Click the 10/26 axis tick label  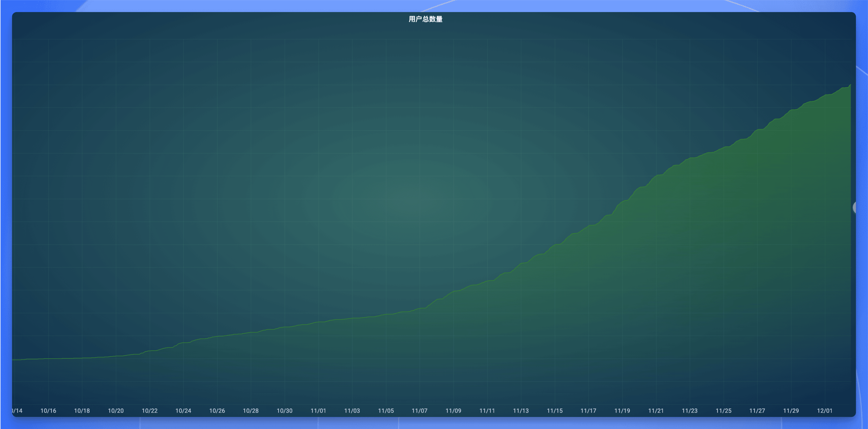coord(217,410)
